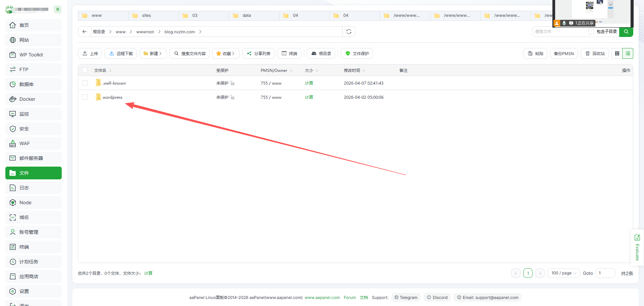Image resolution: width=644 pixels, height=306 pixels.
Task: Switch to list view layout
Action: pos(628,53)
